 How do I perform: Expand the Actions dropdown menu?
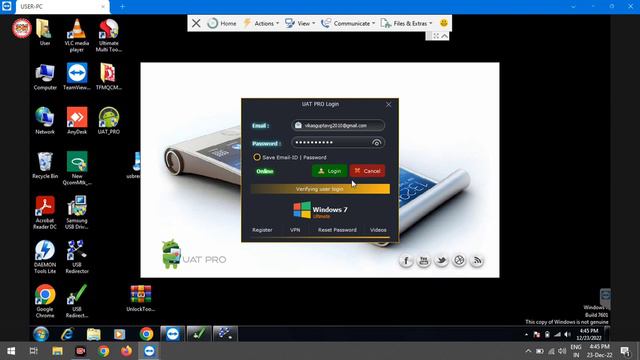261,23
